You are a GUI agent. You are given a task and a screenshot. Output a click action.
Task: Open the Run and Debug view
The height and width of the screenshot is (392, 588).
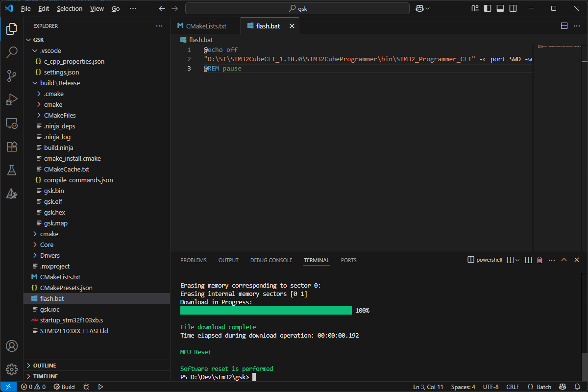[x=12, y=99]
